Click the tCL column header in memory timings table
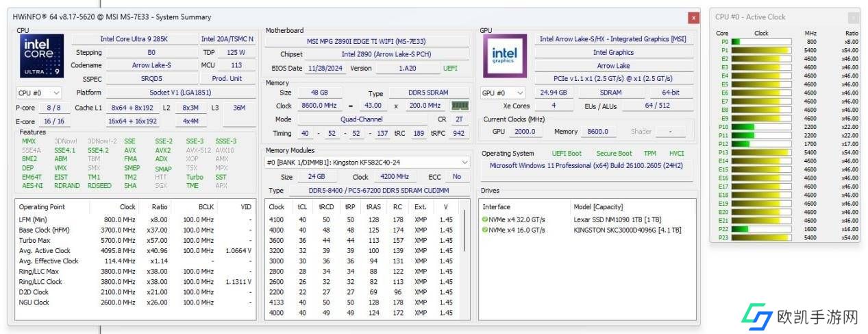The image size is (868, 334). 302,206
